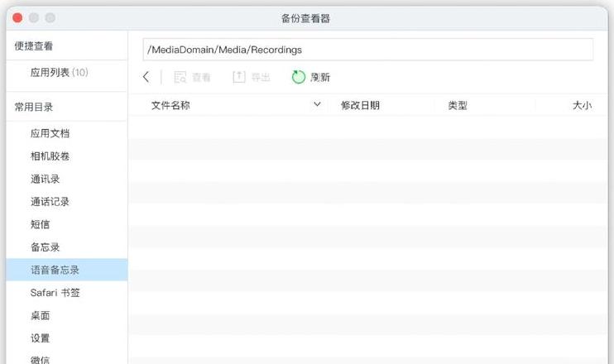This screenshot has height=364, width=614.
Task: Close the 备份查看器 window with red button
Action: click(17, 18)
